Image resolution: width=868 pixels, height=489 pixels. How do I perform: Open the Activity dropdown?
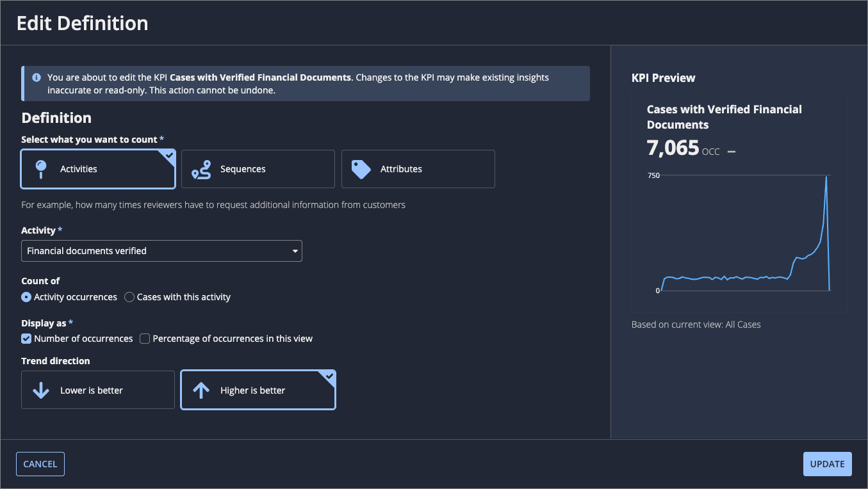coord(161,251)
